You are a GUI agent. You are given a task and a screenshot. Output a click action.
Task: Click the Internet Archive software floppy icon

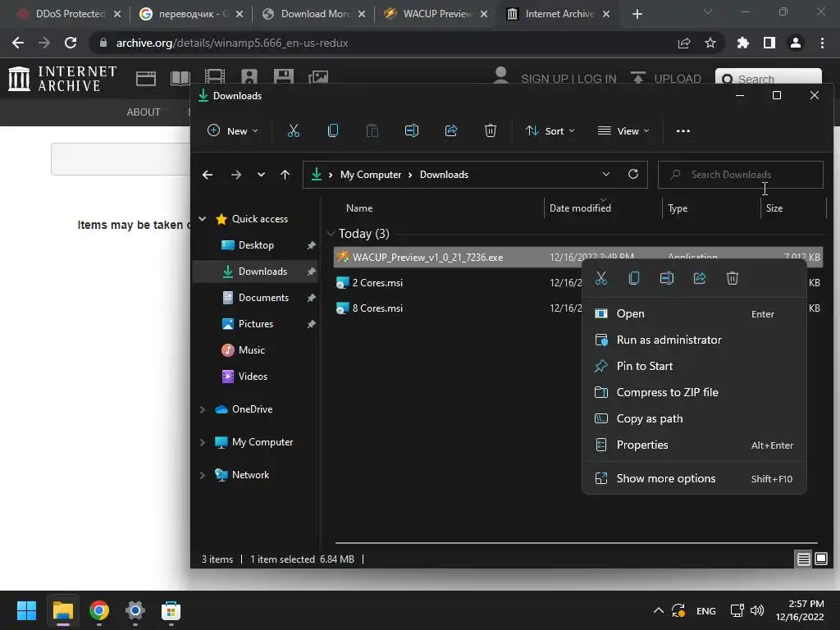pyautogui.click(x=283, y=78)
